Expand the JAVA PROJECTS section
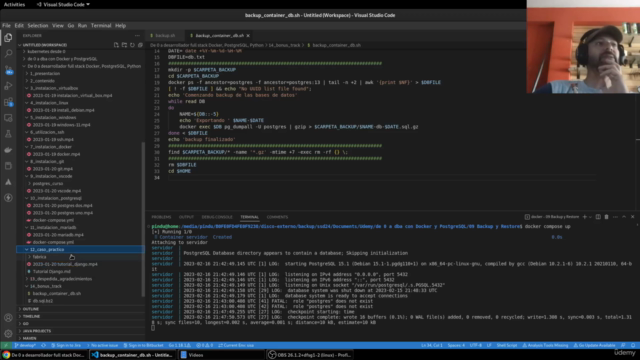This screenshot has width=640, height=360. tap(37, 331)
